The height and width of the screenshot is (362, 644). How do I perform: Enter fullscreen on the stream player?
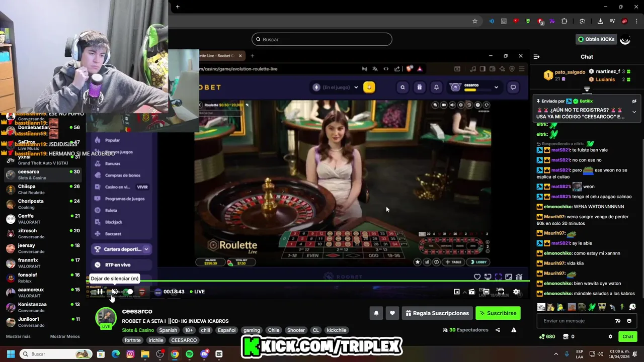click(501, 292)
